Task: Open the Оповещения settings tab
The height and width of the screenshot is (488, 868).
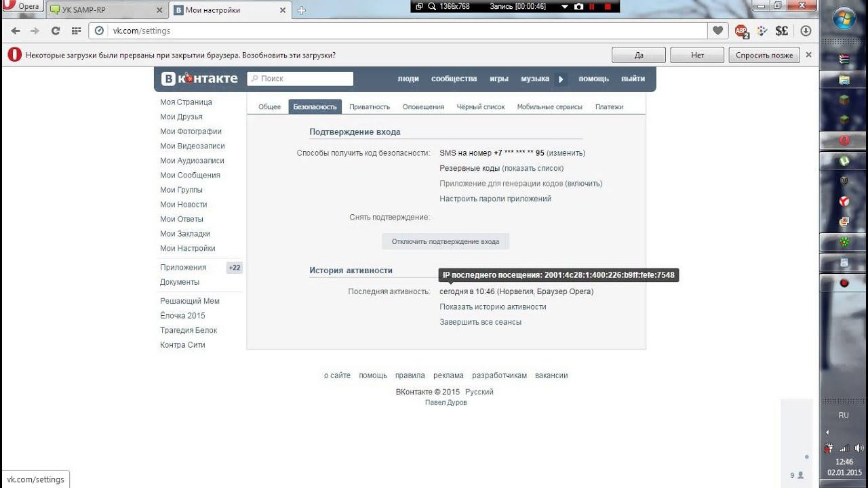Action: 423,106
